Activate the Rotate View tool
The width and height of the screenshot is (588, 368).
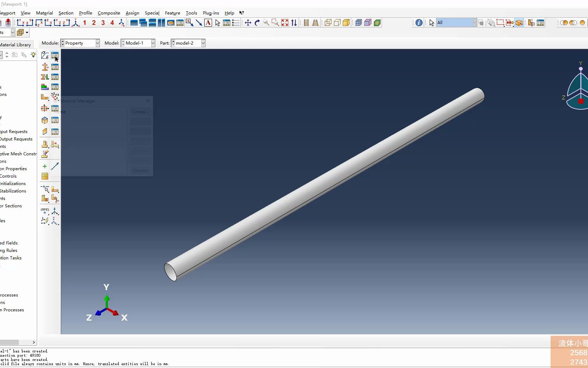pyautogui.click(x=257, y=23)
